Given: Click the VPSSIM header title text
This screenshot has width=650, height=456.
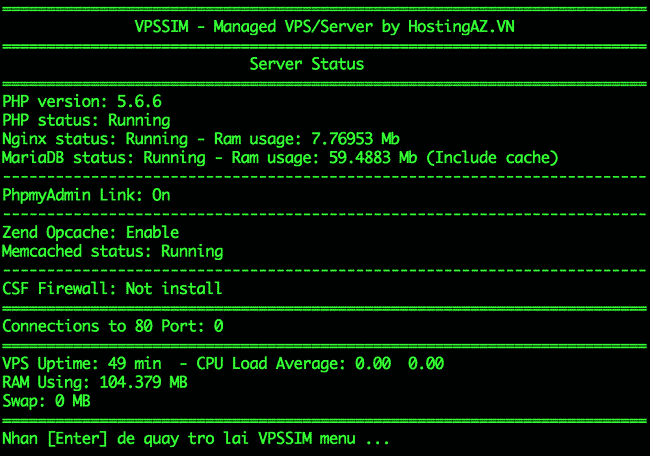Looking at the screenshot, I should pos(325,27).
